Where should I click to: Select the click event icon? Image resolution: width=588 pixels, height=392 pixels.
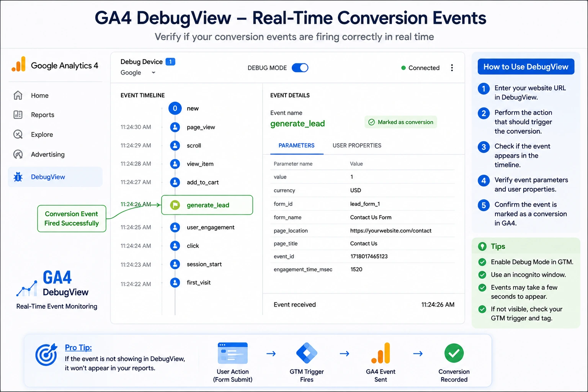pyautogui.click(x=175, y=246)
